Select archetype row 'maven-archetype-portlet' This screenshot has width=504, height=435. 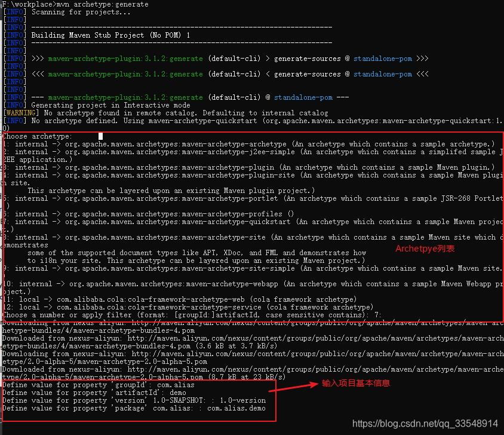coord(252,203)
